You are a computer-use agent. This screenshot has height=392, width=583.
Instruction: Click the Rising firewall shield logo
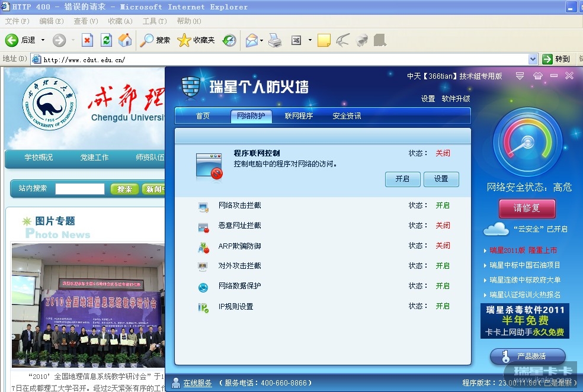[191, 87]
